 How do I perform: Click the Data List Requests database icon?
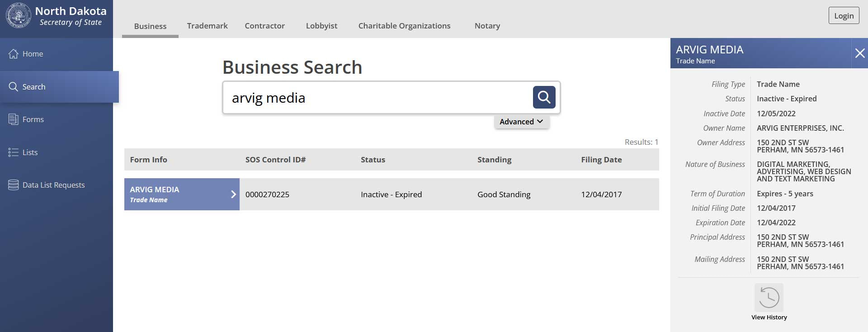(x=14, y=185)
